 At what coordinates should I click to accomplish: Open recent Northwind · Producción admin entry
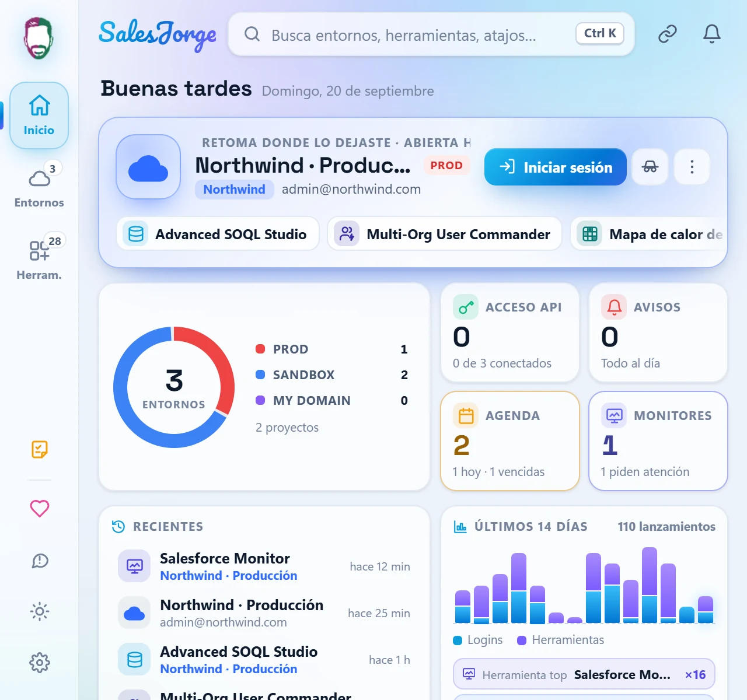264,613
